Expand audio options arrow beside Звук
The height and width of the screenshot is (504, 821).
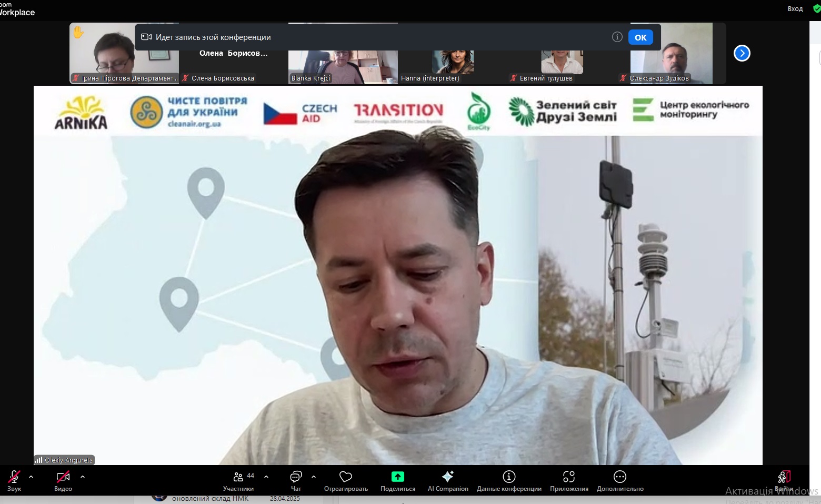[31, 477]
